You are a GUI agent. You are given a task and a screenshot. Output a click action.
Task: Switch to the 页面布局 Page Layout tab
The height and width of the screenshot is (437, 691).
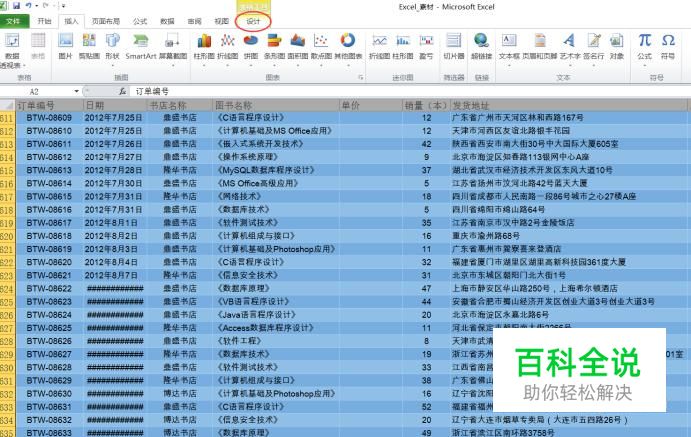106,21
